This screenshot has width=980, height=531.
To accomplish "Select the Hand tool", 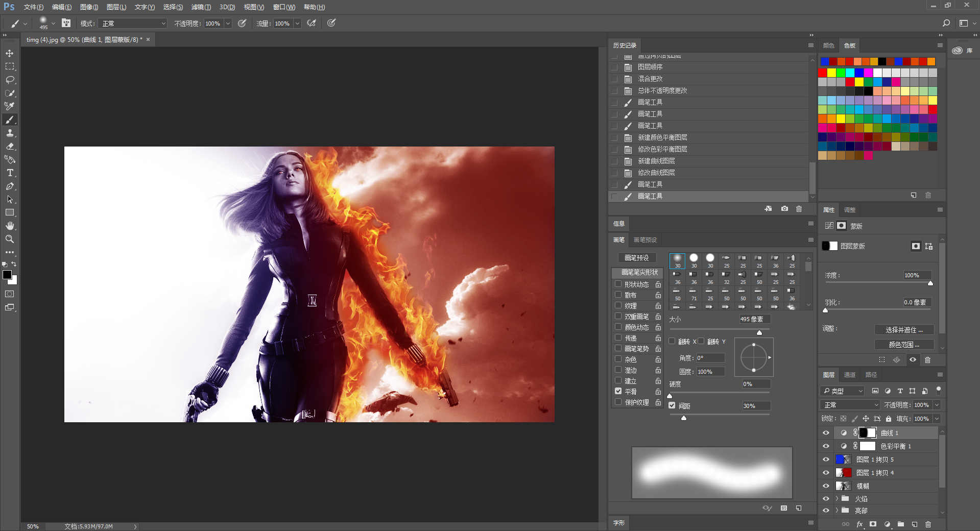I will (x=10, y=226).
